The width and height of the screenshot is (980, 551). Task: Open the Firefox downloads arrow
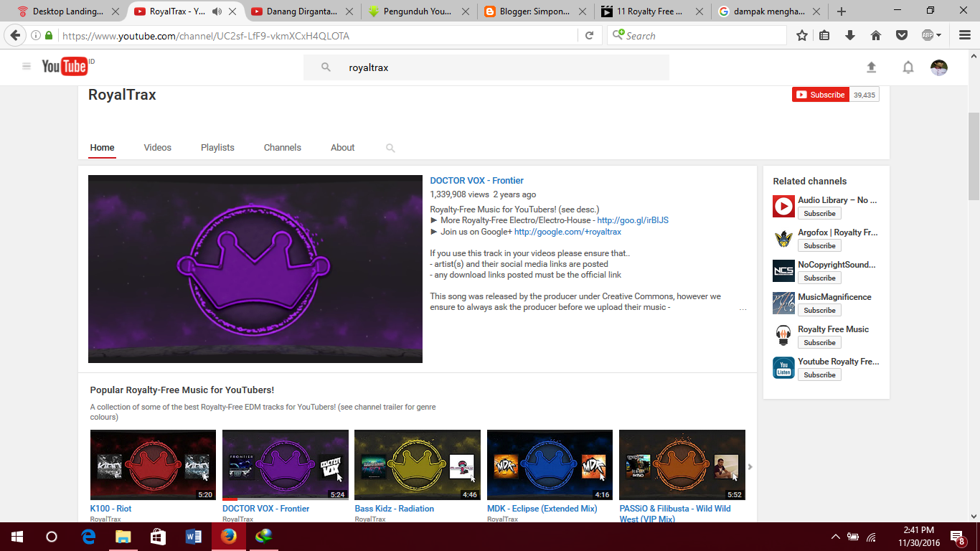pyautogui.click(x=850, y=35)
